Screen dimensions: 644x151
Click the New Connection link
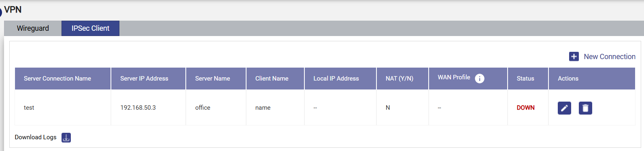click(609, 57)
